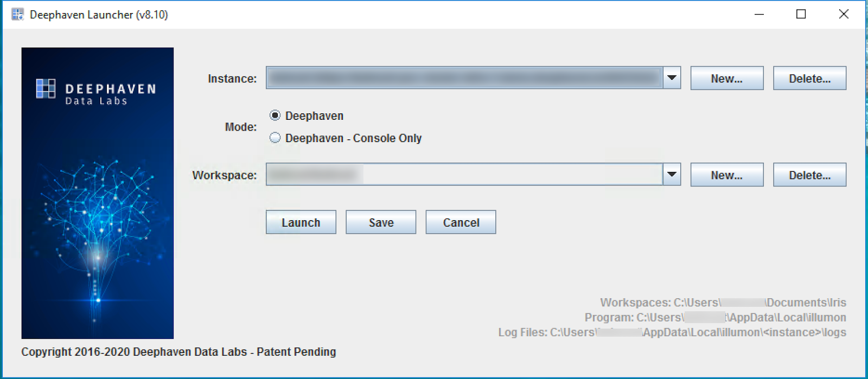Click the Deephaven Data Labs grid logo
Screen dimensions: 868x379
[46, 88]
